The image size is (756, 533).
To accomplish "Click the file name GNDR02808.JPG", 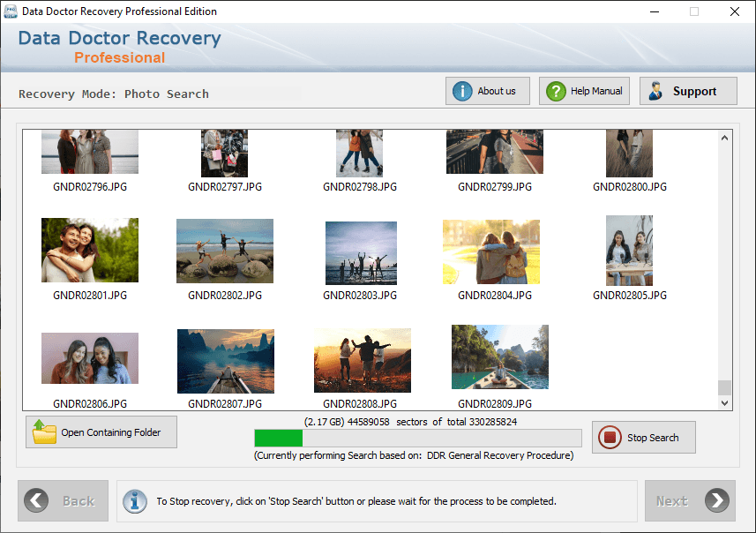I will pos(360,404).
